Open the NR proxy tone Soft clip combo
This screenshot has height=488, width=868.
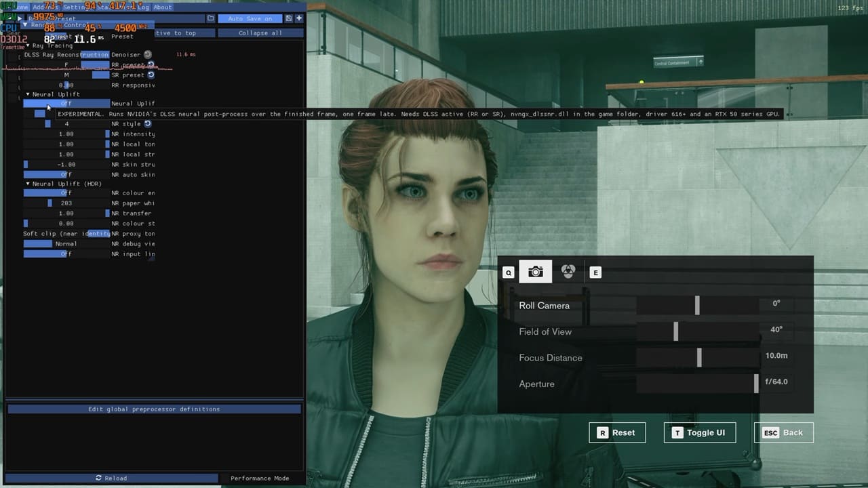pyautogui.click(x=66, y=234)
